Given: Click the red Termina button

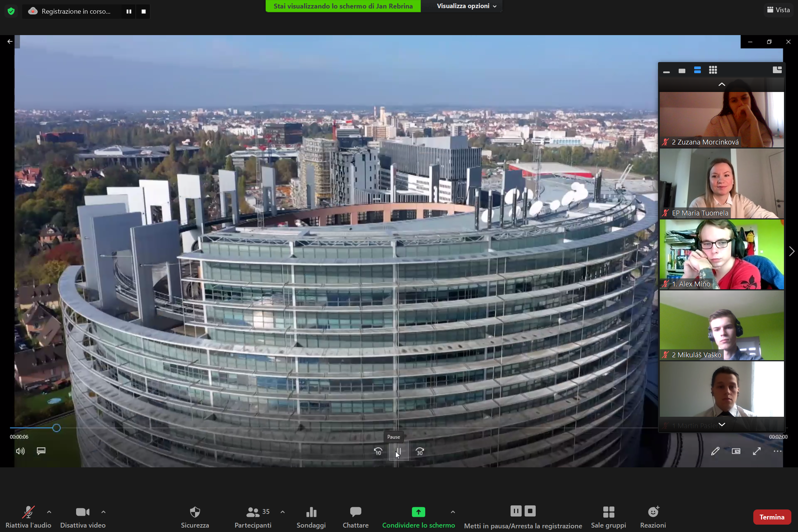Looking at the screenshot, I should [772, 517].
